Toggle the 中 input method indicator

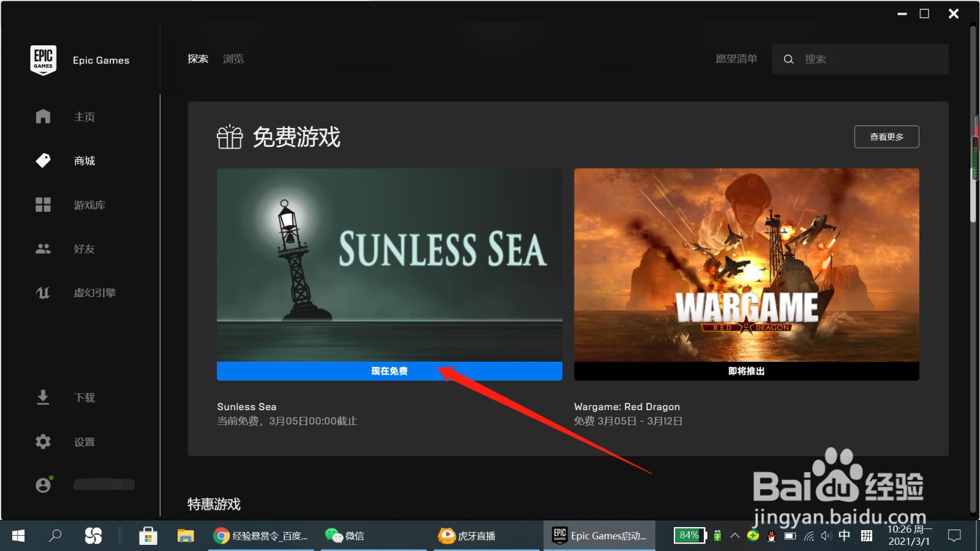[845, 536]
